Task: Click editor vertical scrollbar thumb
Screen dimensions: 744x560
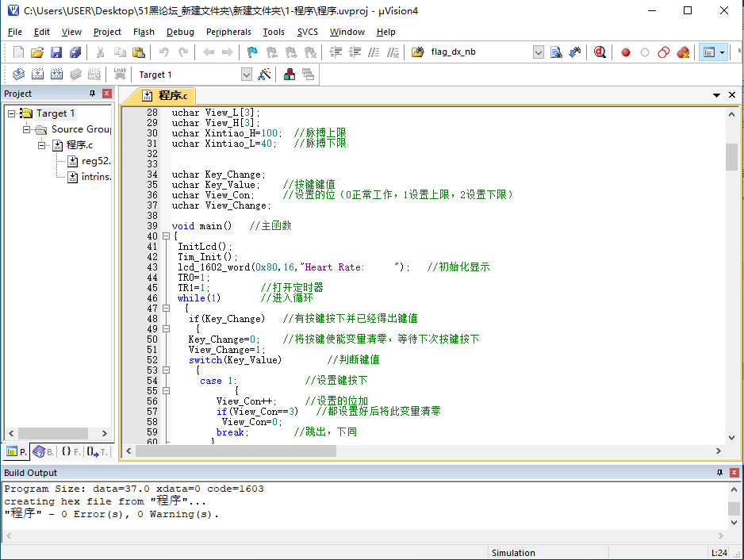Action: (731, 156)
